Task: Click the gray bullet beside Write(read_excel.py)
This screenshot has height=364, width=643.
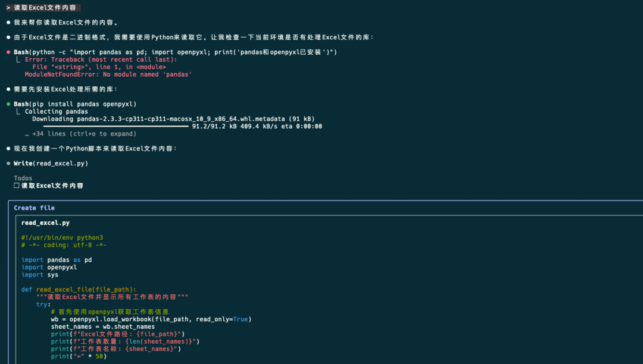Action: coord(8,164)
